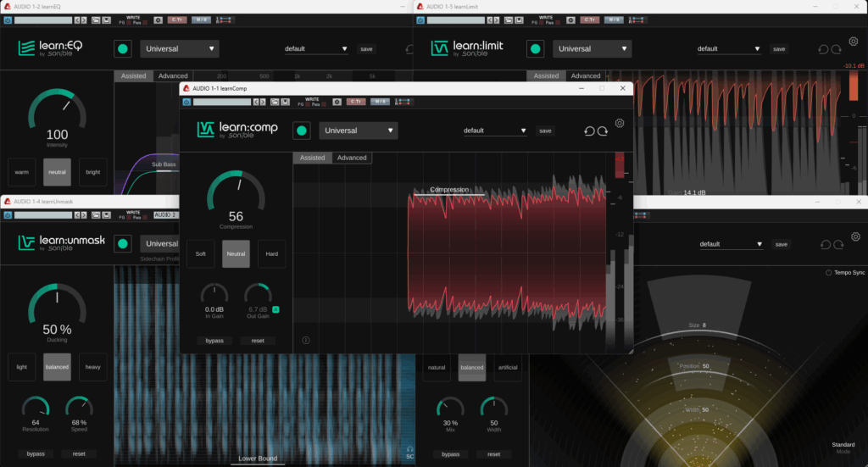Select the Hard compression style

coord(272,253)
